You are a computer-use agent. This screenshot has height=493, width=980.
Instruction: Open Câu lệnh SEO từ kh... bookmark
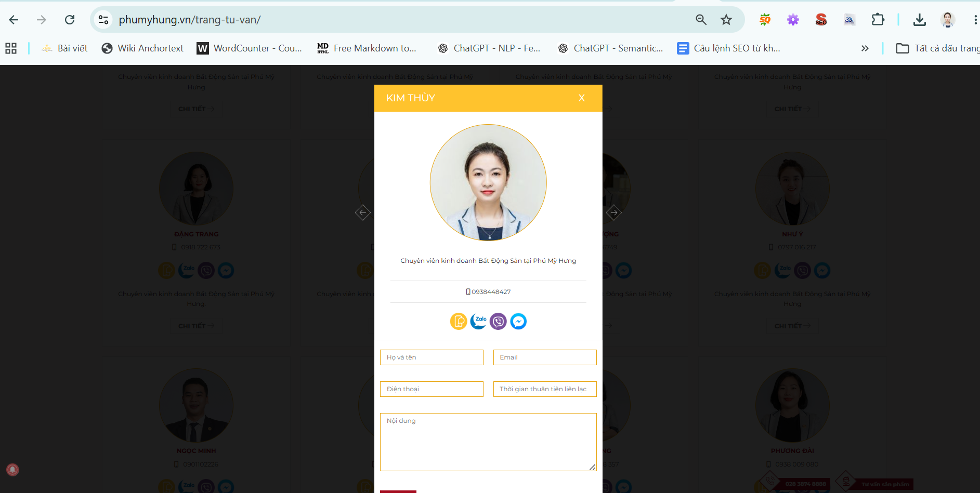728,48
